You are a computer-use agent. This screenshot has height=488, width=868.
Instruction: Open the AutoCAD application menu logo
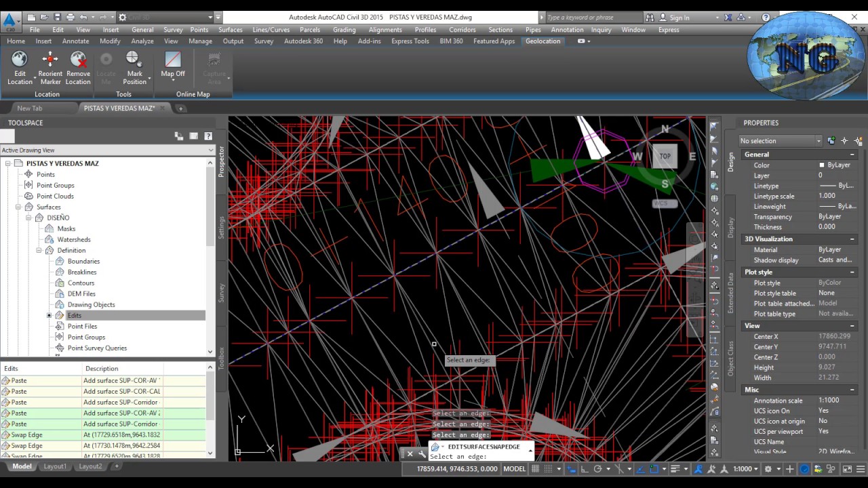[10, 22]
